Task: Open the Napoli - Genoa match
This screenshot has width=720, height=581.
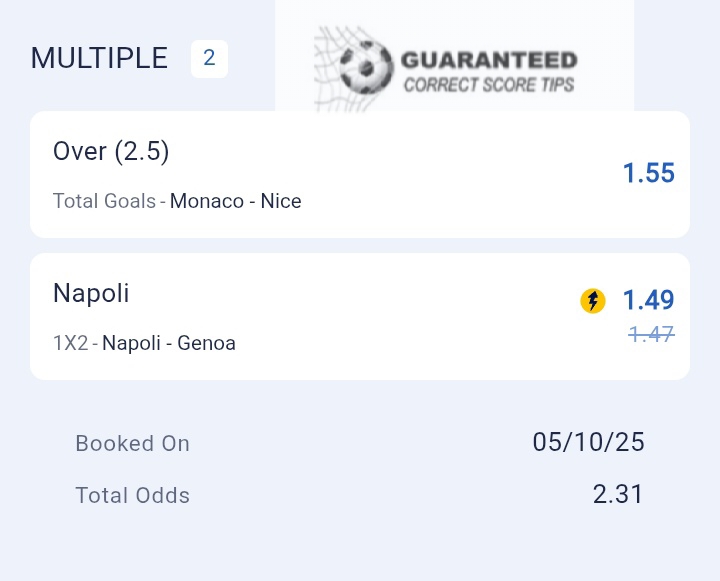Action: pos(169,343)
